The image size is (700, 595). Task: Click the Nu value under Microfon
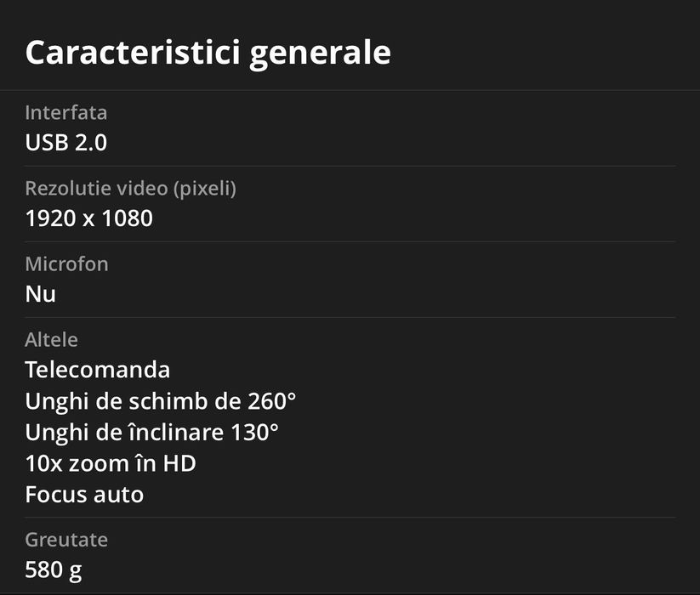coord(40,294)
